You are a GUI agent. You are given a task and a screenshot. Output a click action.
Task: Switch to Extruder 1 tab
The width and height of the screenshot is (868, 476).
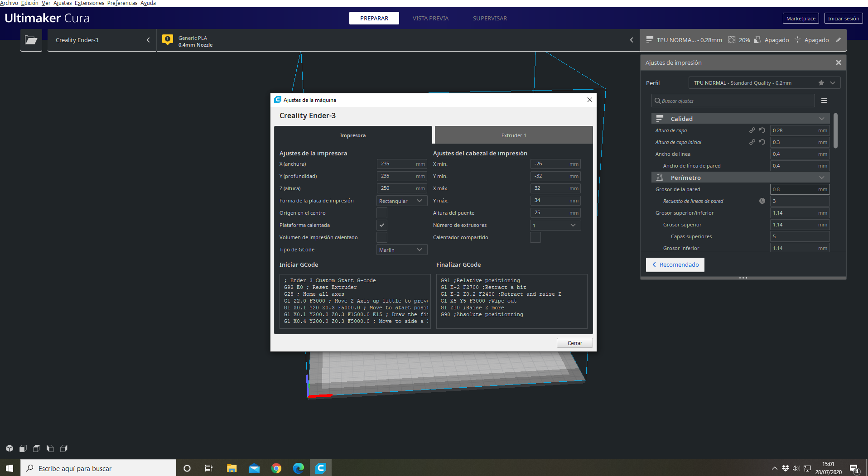coord(514,135)
